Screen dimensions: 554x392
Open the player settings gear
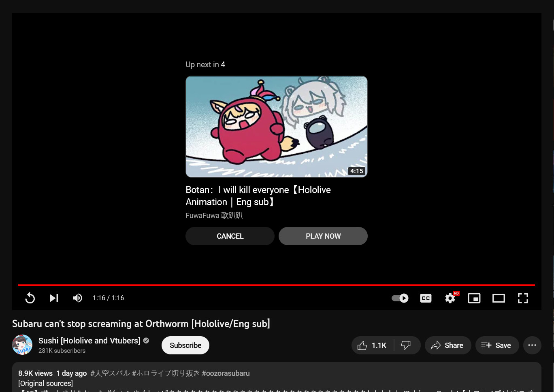[450, 298]
